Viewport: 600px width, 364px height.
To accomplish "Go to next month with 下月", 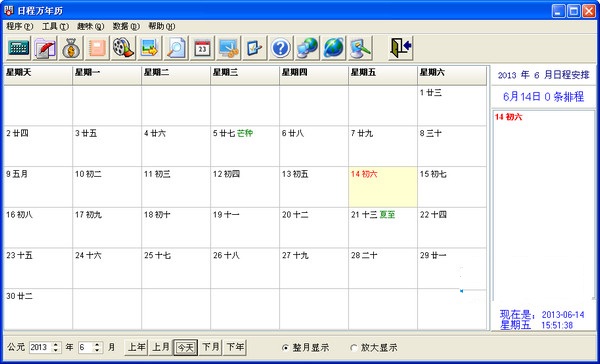I will tap(210, 348).
